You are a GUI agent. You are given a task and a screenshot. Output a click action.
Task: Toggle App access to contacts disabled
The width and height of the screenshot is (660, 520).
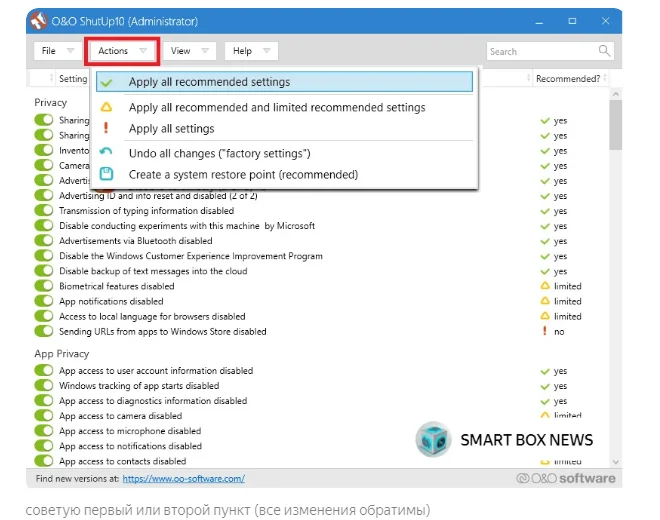tap(44, 461)
